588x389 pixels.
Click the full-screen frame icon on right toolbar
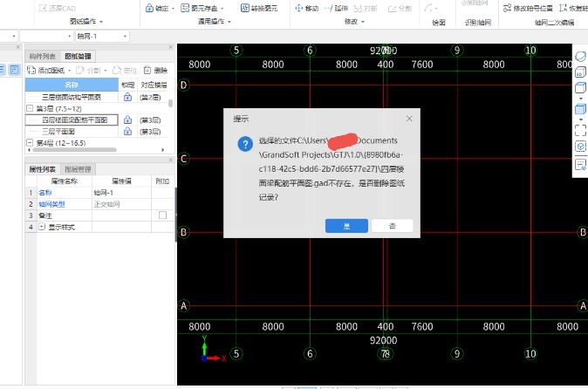click(580, 130)
